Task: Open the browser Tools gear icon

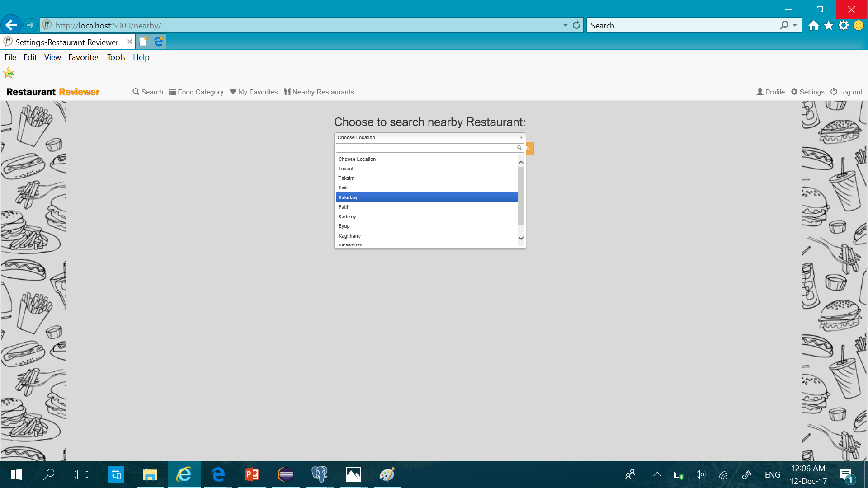Action: point(844,25)
